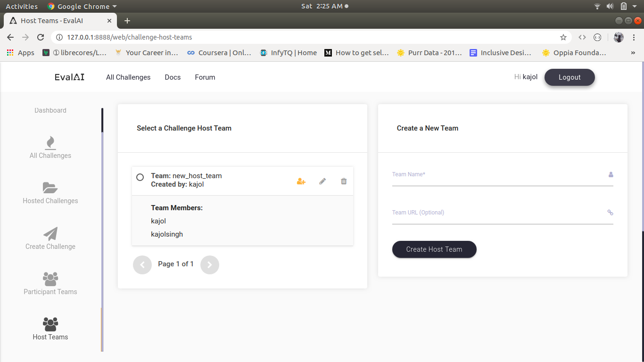Click the link icon in Team URL field
The width and height of the screenshot is (644, 362).
pyautogui.click(x=611, y=213)
